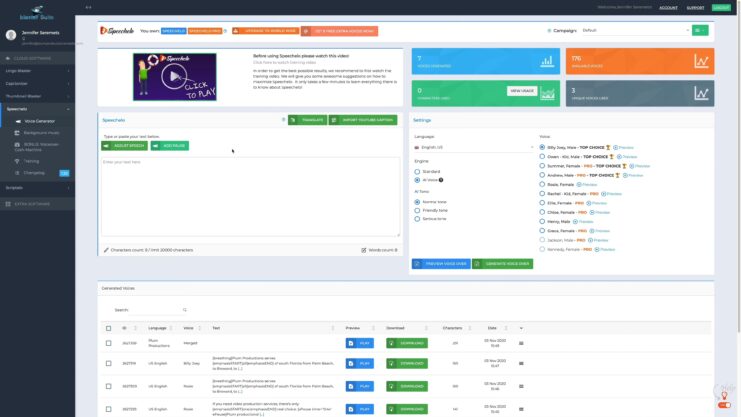Preview the Grace female voice
Image resolution: width=741 pixels, height=417 pixels.
pos(600,231)
